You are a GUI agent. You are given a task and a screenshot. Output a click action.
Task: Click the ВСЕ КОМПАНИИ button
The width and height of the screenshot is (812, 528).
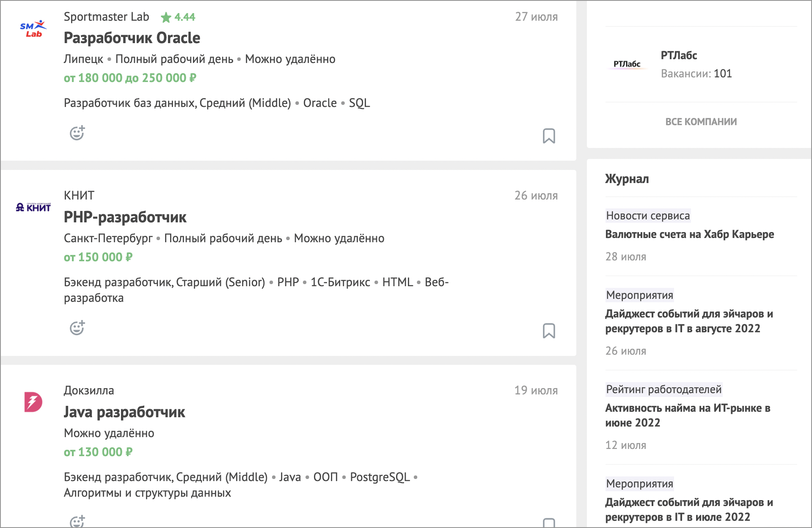pyautogui.click(x=701, y=122)
